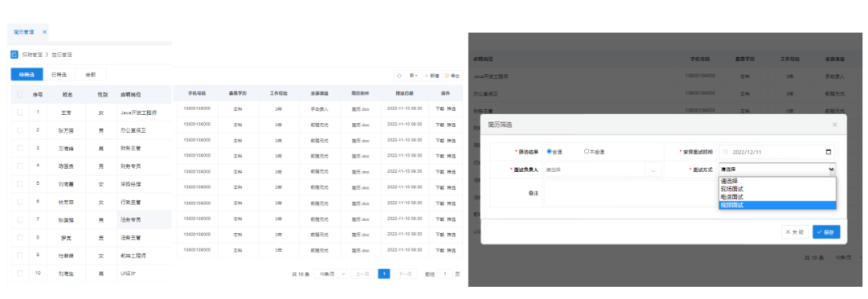This screenshot has width=868, height=299.
Task: Select the 合适 radio button
Action: coord(549,151)
